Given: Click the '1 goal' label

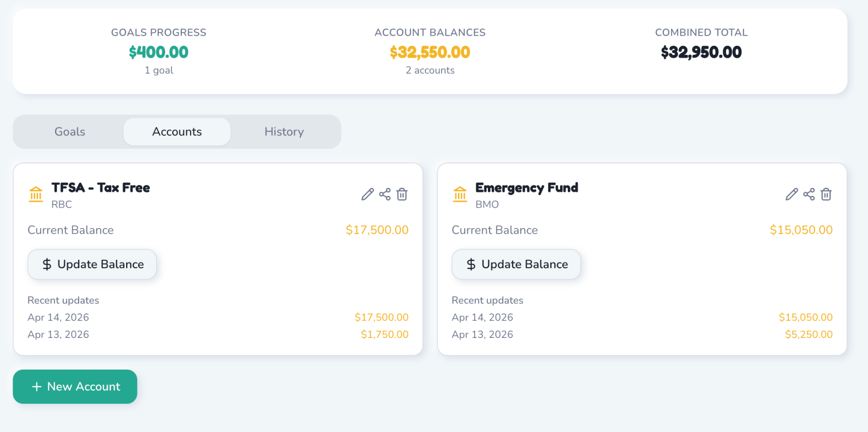Looking at the screenshot, I should pos(159,70).
